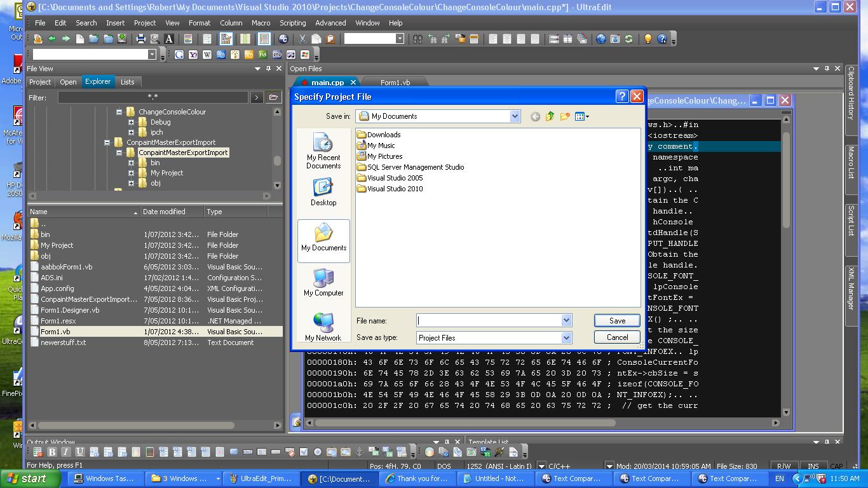Image resolution: width=868 pixels, height=488 pixels.
Task: Select My Computer in places bar
Action: [x=323, y=282]
